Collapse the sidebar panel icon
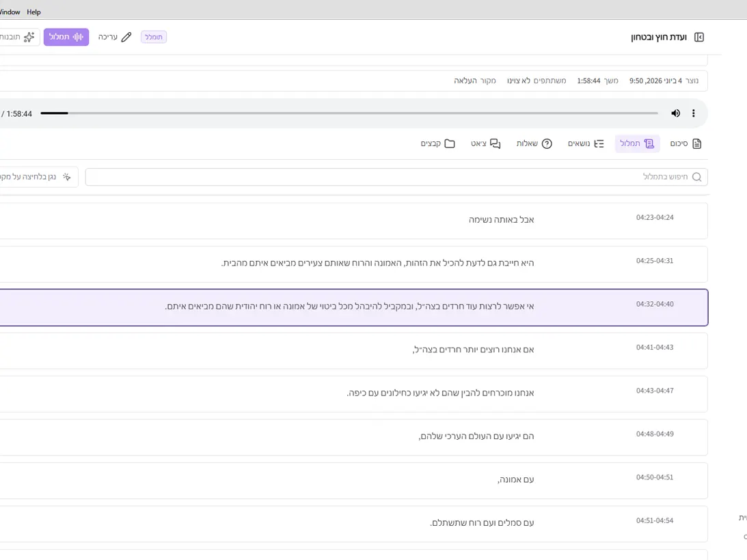The image size is (747, 560). 699,37
